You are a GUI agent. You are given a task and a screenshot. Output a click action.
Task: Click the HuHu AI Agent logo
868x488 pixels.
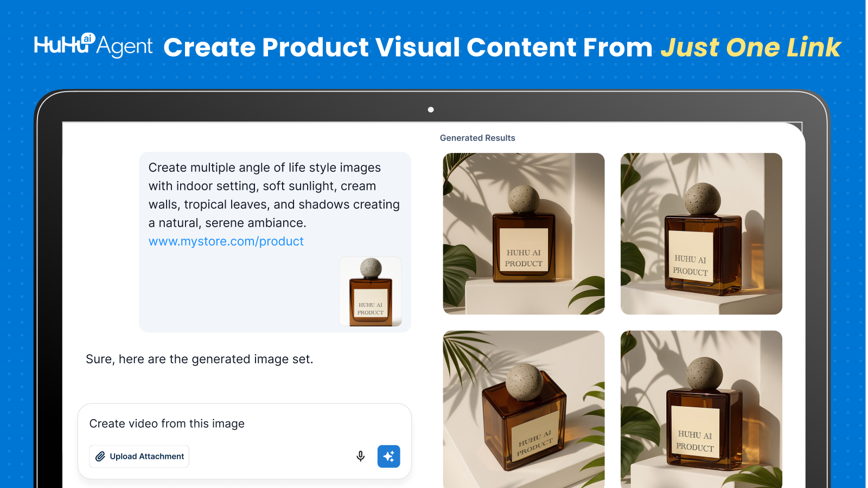(93, 46)
